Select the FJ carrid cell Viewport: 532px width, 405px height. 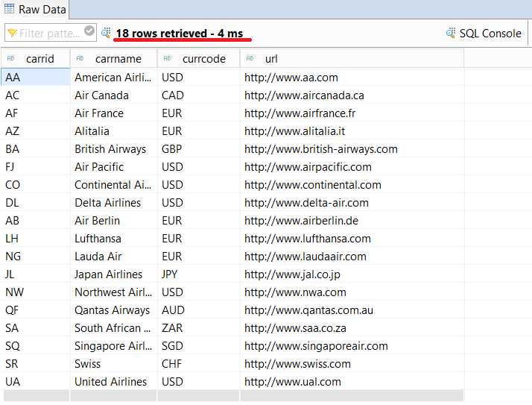click(35, 167)
